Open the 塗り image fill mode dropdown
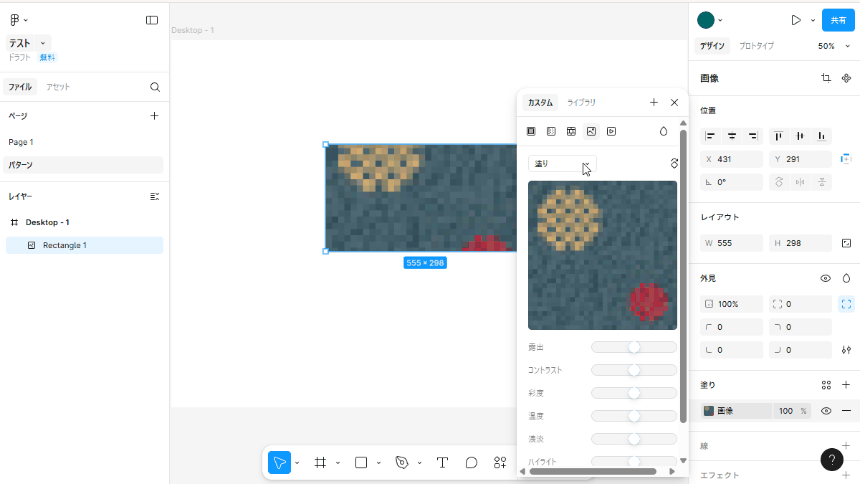This screenshot has height=484, width=860. (562, 164)
